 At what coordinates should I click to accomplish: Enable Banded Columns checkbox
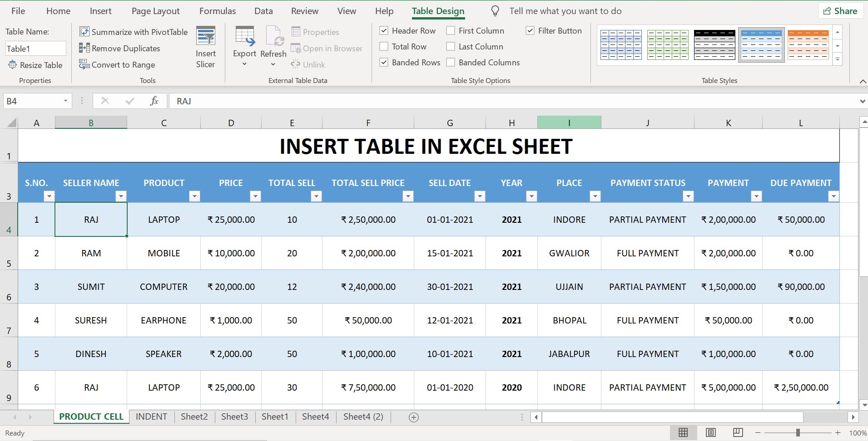click(x=451, y=62)
